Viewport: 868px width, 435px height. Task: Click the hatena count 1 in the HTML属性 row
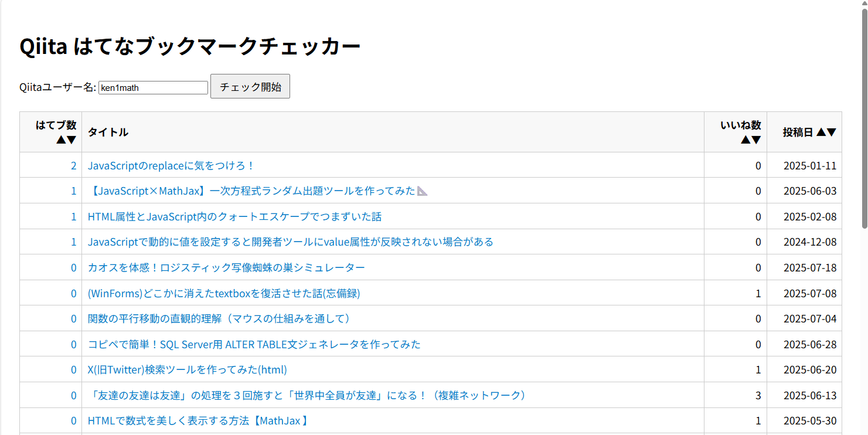(74, 217)
